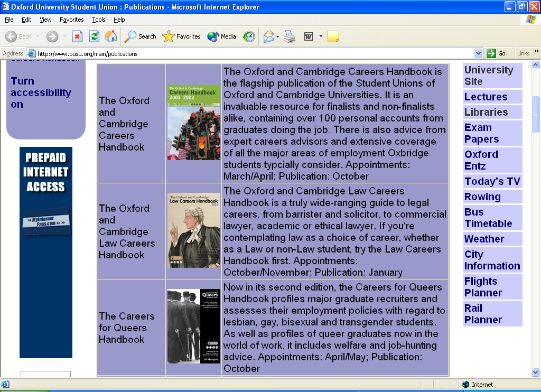Click the Law Careers Handbook cover image
Viewport: 541px width, 392px height.
click(x=194, y=230)
